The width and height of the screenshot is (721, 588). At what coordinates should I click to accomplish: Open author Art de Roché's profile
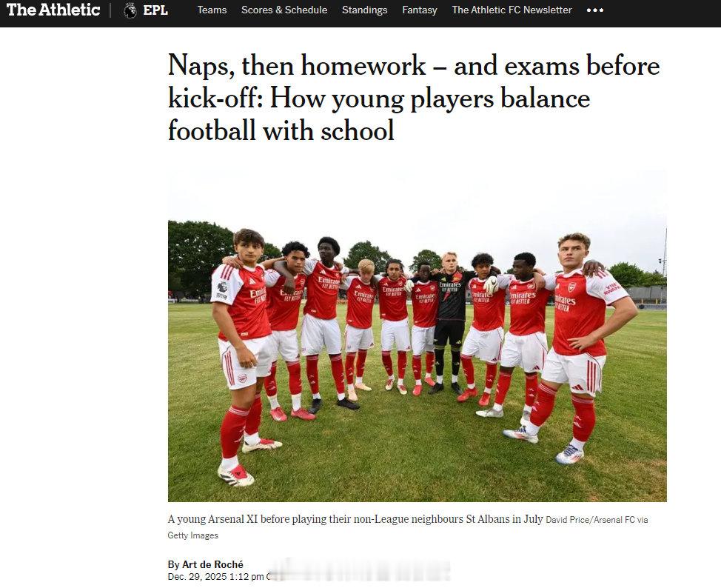212,564
